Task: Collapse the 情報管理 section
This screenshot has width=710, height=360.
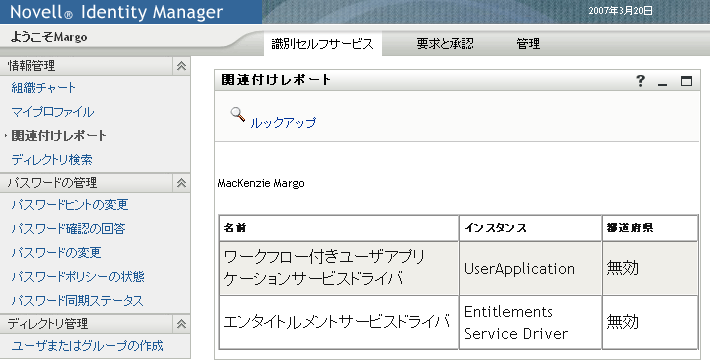Action: 181,66
